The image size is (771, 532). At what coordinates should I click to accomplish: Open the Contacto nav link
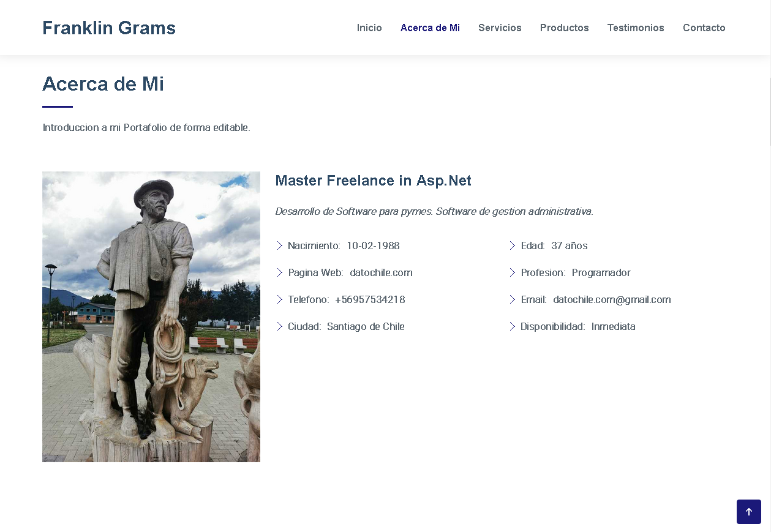[704, 28]
